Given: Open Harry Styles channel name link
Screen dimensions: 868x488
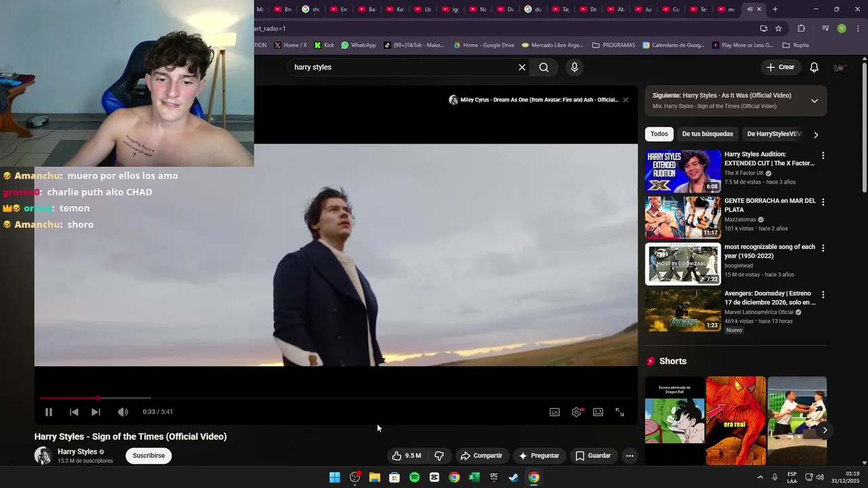Looking at the screenshot, I should click(77, 451).
